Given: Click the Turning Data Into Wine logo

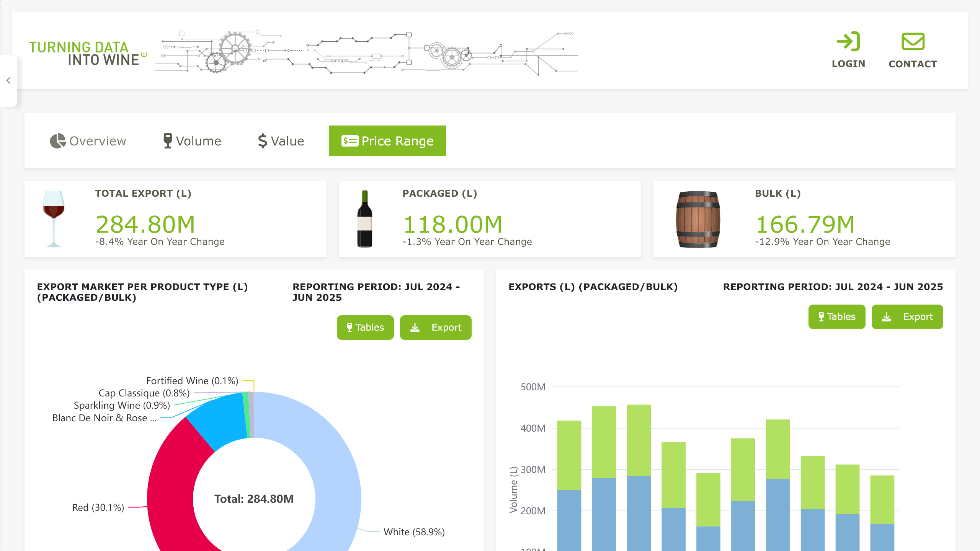Looking at the screenshot, I should (88, 53).
